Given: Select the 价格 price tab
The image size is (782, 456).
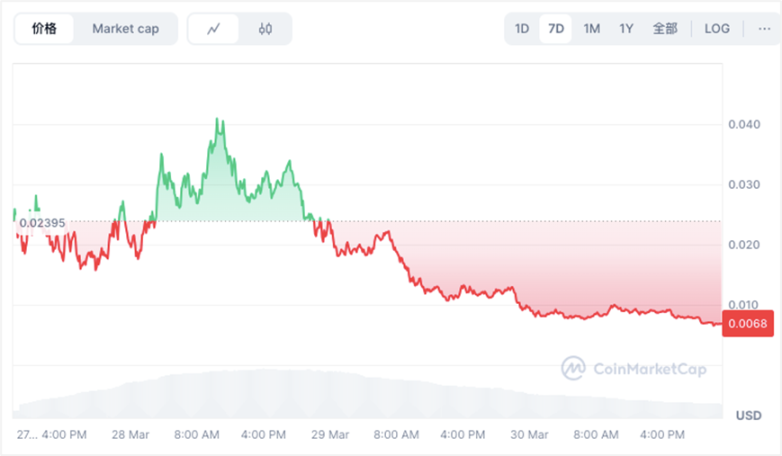Looking at the screenshot, I should [x=45, y=29].
